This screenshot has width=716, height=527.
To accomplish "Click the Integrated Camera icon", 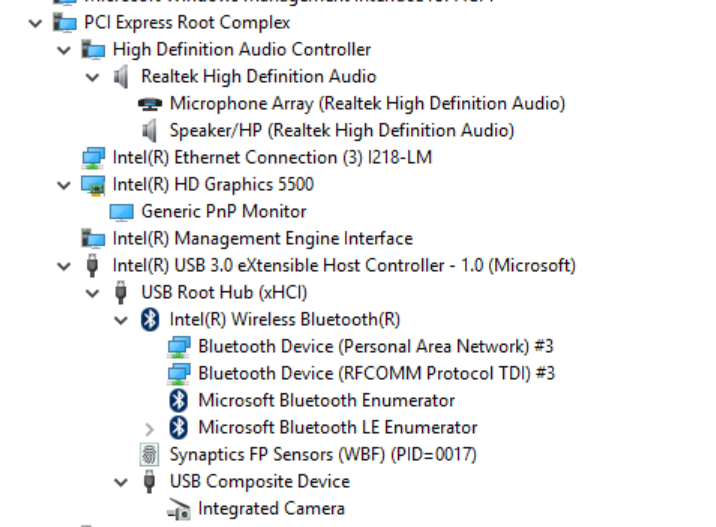I will 179,509.
